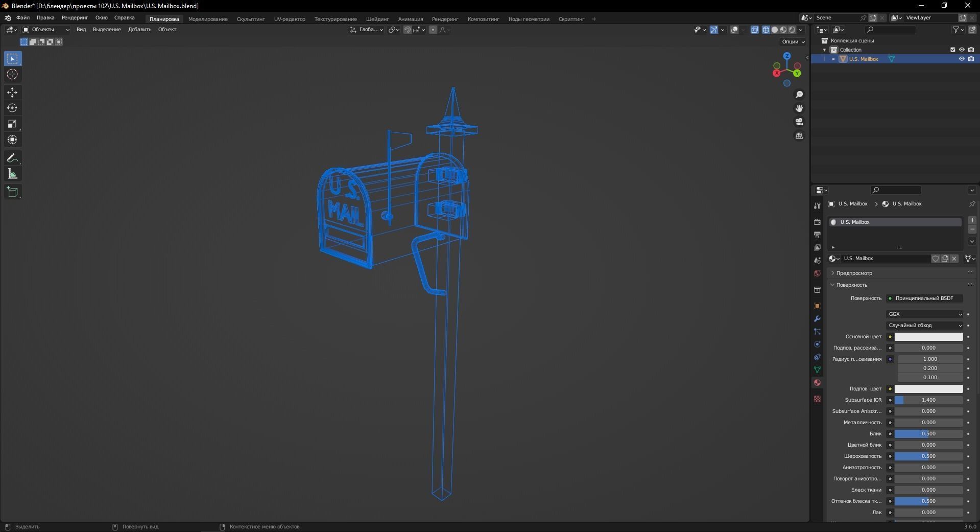Open the Particles properties tab
This screenshot has width=980, height=532.
point(817,331)
